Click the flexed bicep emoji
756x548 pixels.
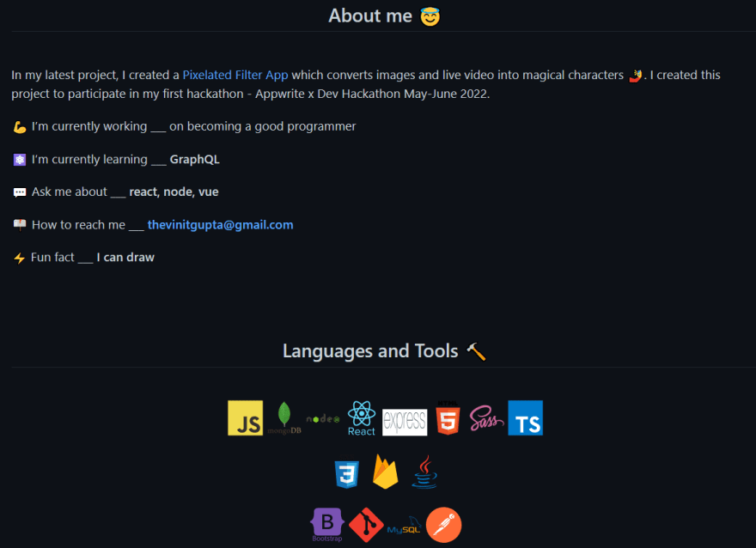19,127
